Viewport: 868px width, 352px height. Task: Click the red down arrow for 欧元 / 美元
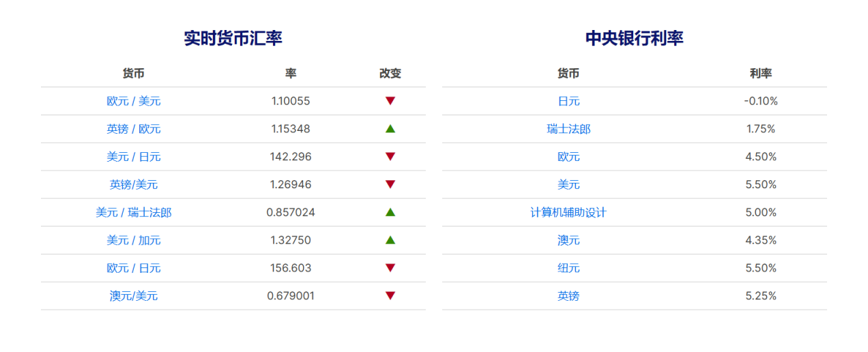[390, 101]
